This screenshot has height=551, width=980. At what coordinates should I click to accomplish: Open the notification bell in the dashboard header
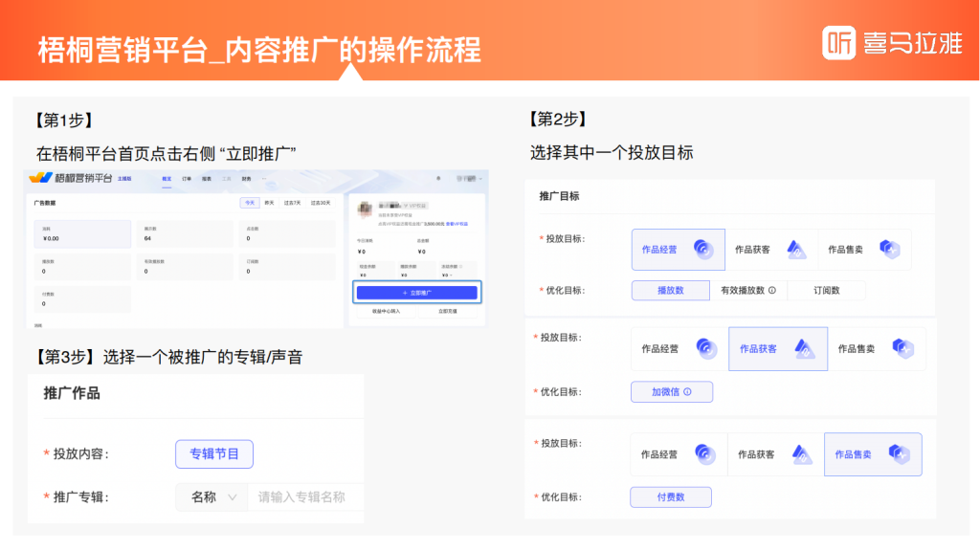tap(438, 178)
